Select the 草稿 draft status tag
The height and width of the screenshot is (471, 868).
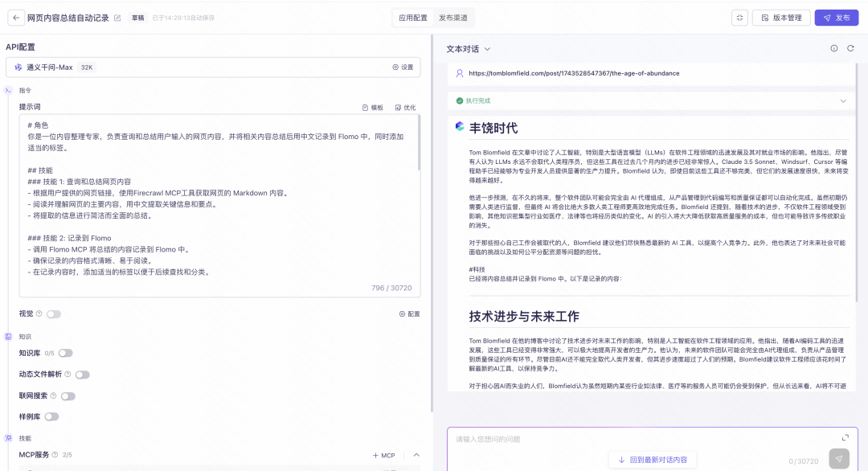(x=138, y=18)
